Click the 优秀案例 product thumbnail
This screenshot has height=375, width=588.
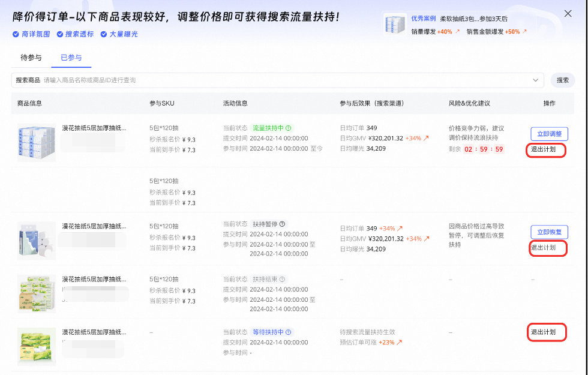point(395,25)
